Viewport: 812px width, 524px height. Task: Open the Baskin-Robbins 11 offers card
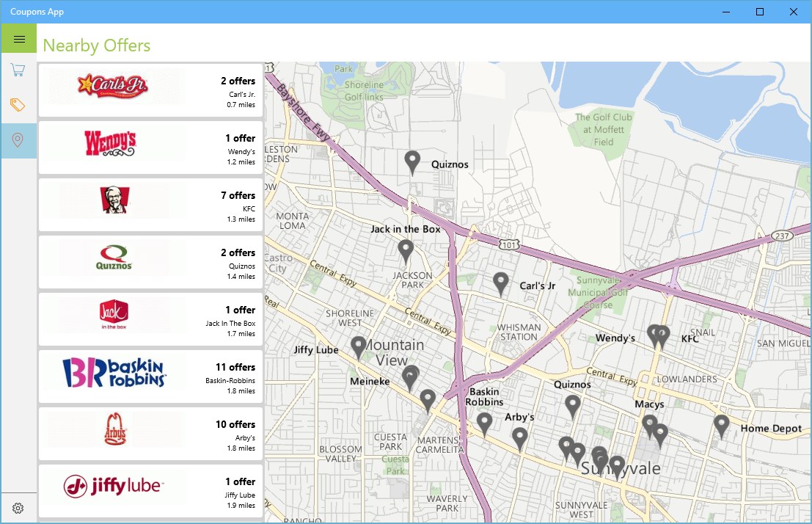150,376
